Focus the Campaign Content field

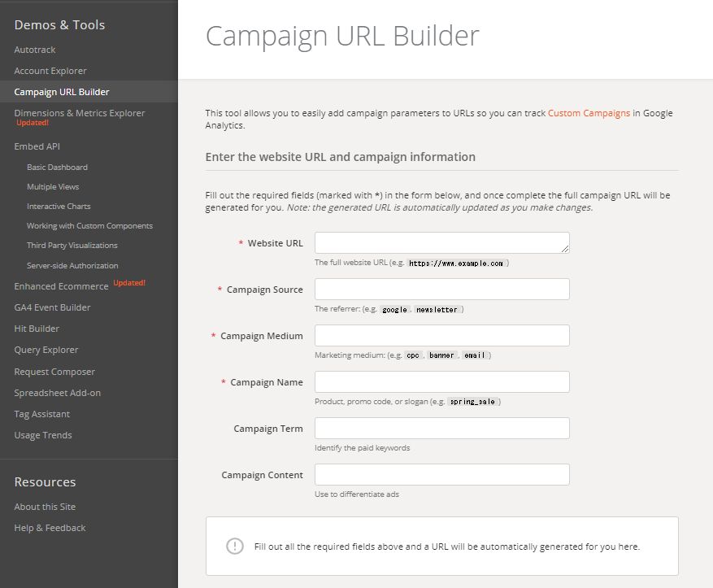coord(442,475)
